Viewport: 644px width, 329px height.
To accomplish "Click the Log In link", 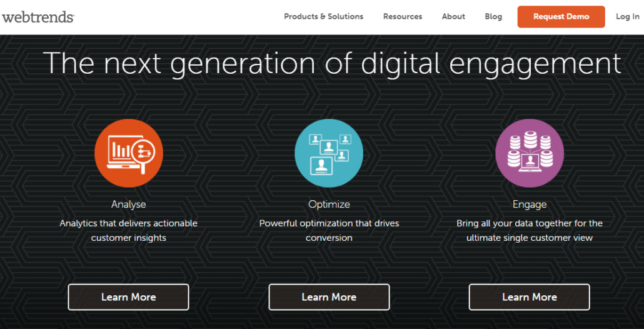I will 628,17.
